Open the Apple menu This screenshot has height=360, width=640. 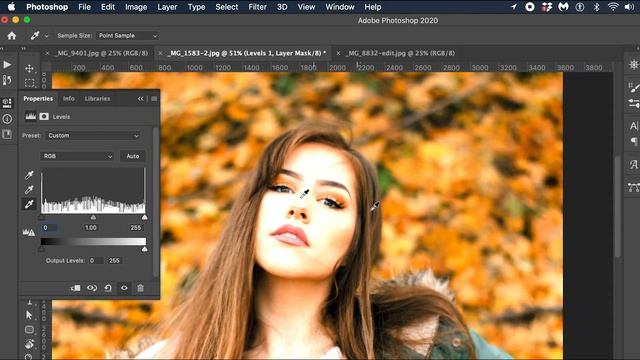(x=11, y=7)
